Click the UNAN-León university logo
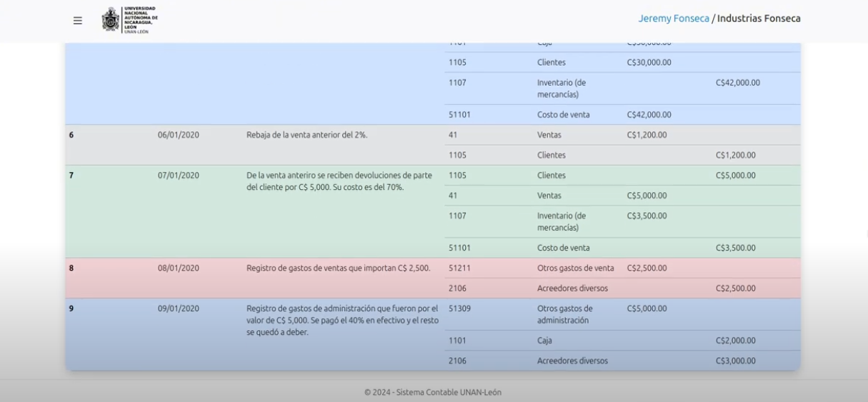 pyautogui.click(x=130, y=21)
